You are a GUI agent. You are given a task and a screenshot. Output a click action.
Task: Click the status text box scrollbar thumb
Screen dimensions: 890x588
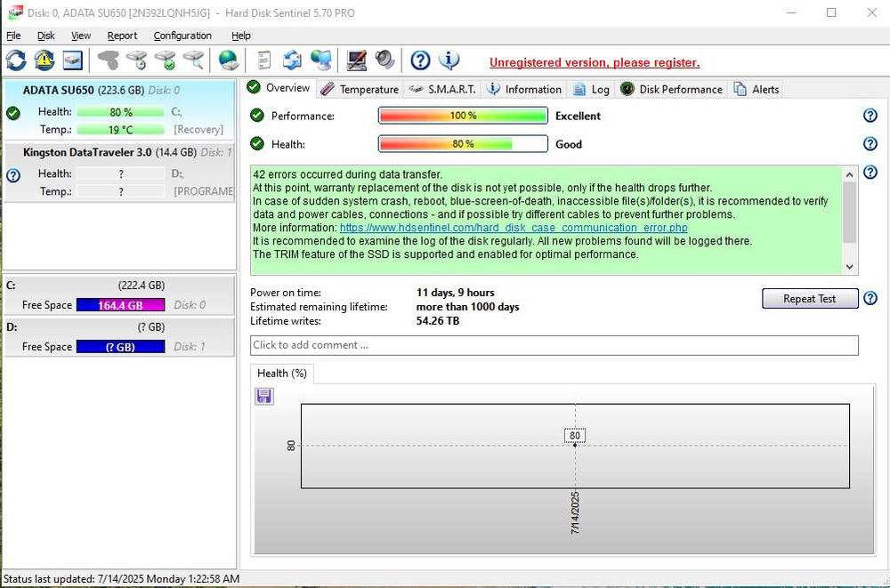click(849, 213)
